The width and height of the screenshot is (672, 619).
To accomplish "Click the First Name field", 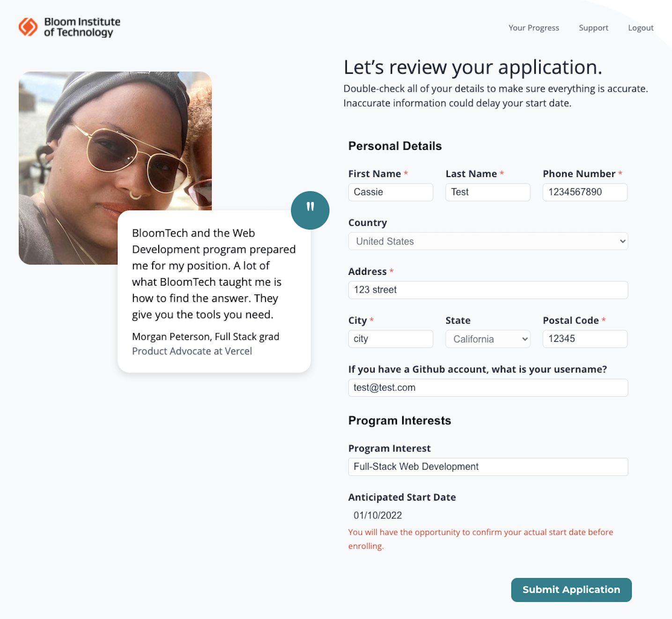I will pos(391,192).
